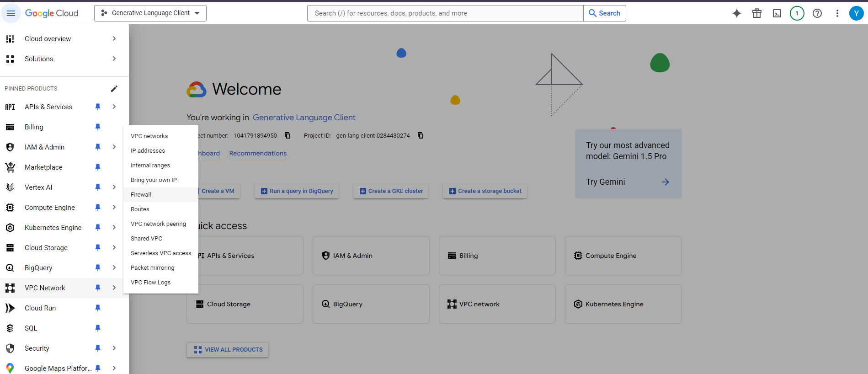Click the Cloud overview sidebar icon

pyautogui.click(x=10, y=39)
